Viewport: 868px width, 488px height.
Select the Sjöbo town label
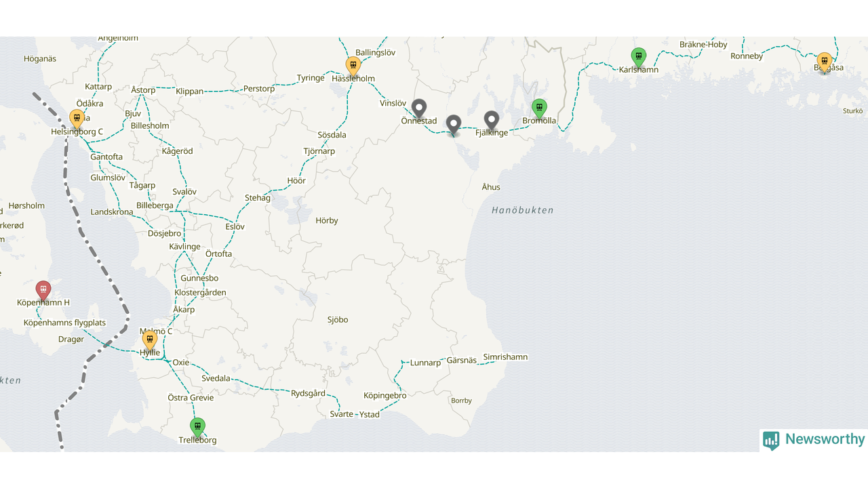coord(338,320)
